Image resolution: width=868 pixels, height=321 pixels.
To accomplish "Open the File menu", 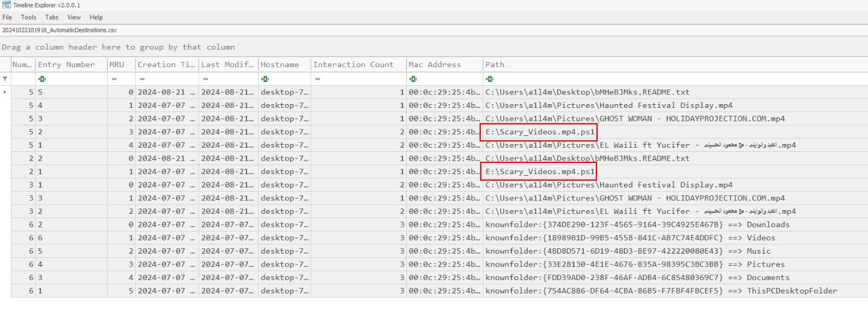I will (x=7, y=17).
